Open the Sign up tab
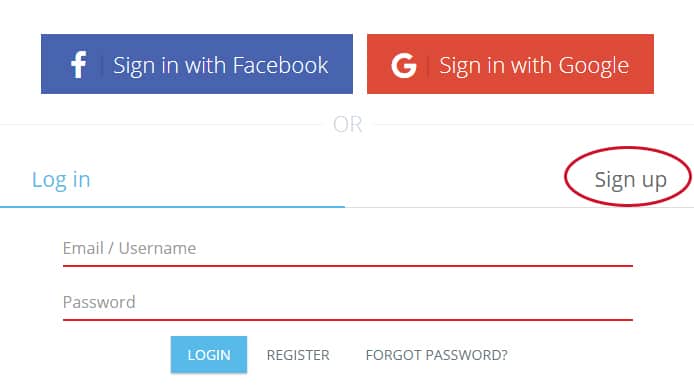This screenshot has height=392, width=694. pos(630,180)
